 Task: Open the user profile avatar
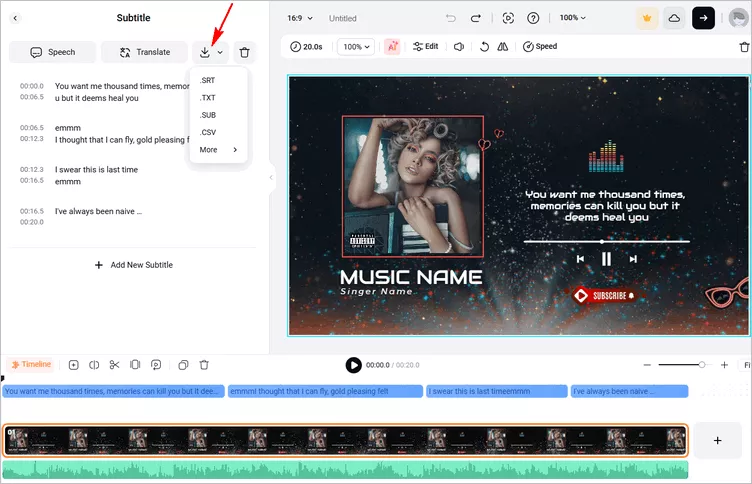pyautogui.click(x=739, y=18)
